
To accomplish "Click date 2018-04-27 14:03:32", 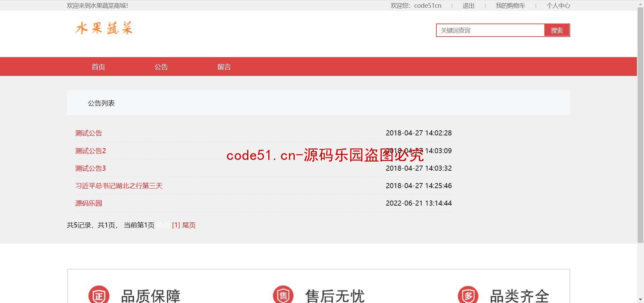I will pos(419,168).
